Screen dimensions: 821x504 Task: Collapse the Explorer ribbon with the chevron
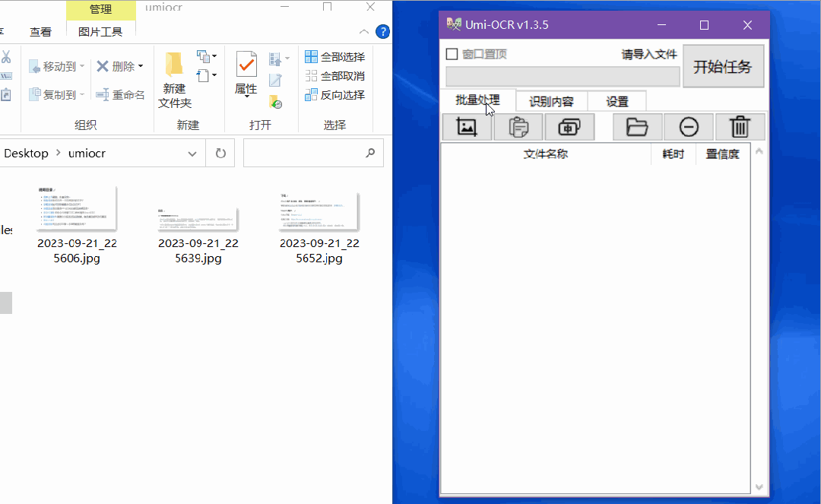[364, 32]
